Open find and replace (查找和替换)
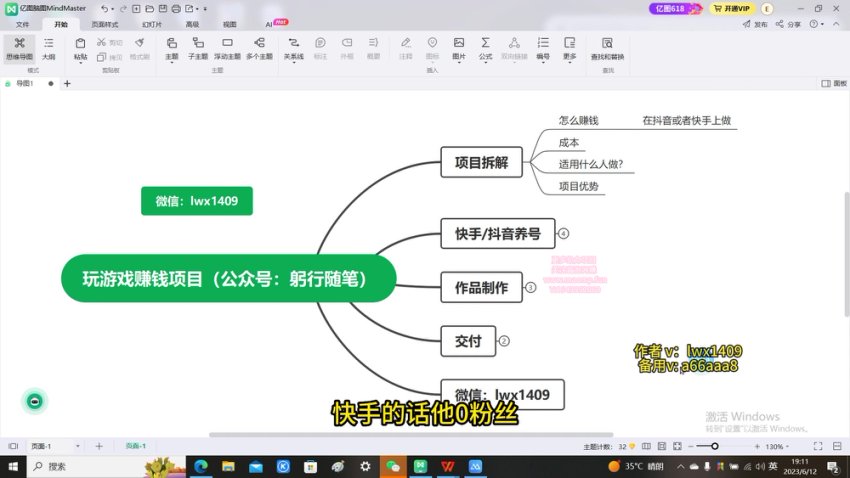 (607, 48)
